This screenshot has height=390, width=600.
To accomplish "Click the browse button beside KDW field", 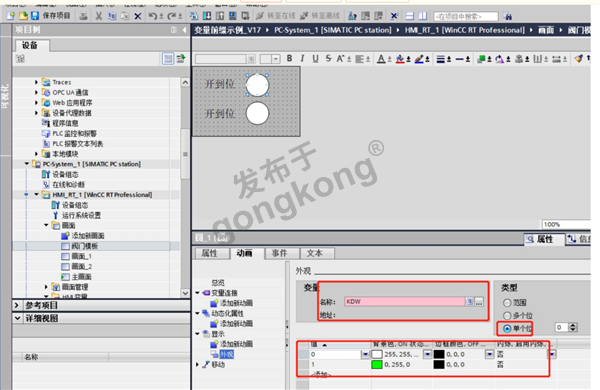I will (x=479, y=302).
